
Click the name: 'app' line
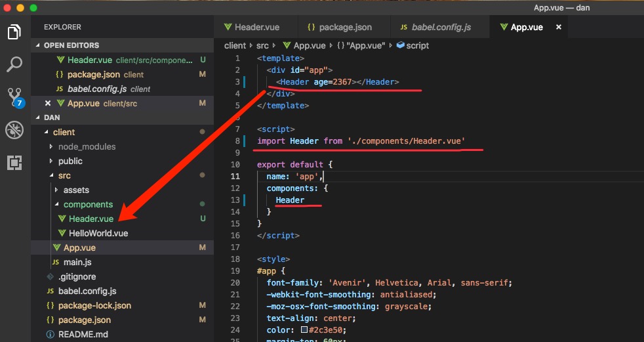pos(295,177)
